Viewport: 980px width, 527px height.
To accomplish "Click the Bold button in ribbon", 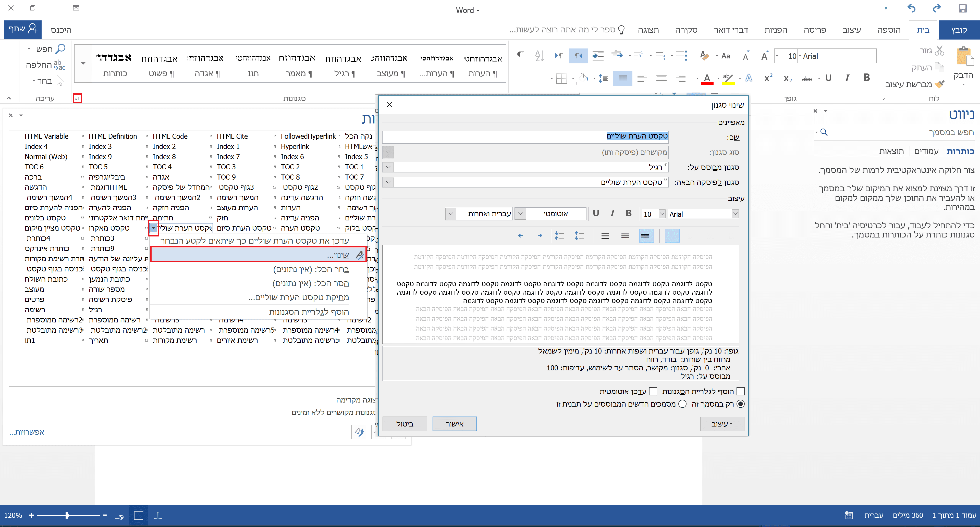I will (x=867, y=78).
